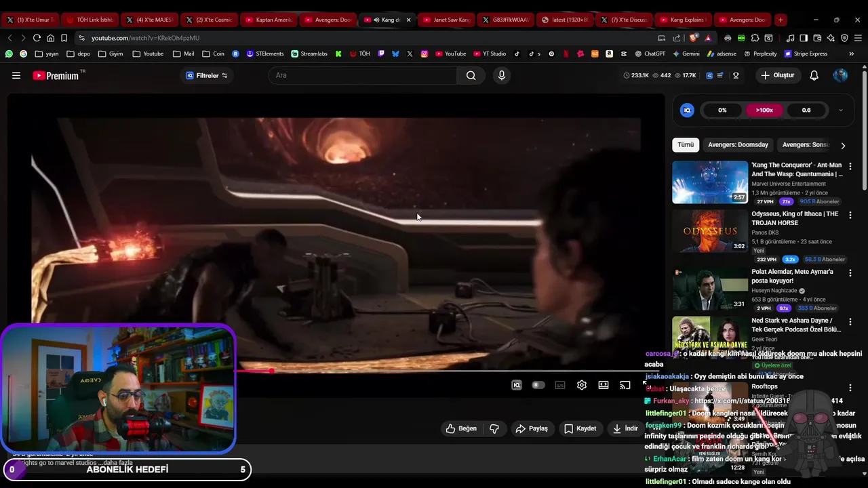Dislike the video with thumbs-down
This screenshot has width=868, height=488.
(494, 428)
